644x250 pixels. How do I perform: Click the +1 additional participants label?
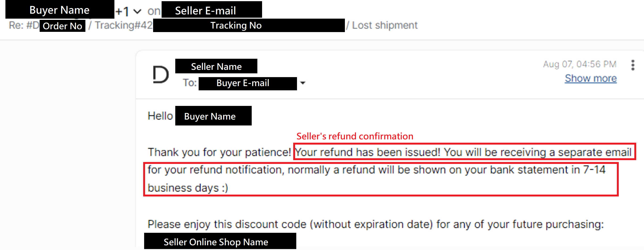[x=122, y=11]
